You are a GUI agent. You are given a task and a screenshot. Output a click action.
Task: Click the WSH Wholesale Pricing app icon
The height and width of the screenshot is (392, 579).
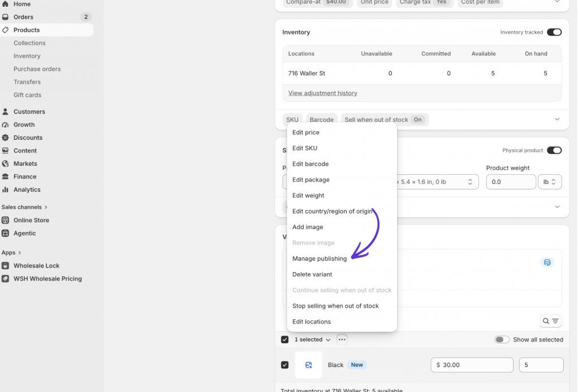pos(5,278)
